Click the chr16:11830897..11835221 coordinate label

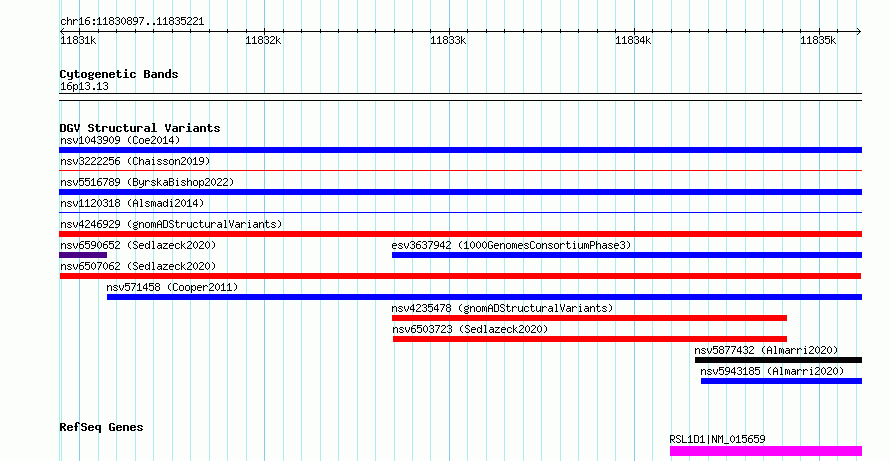point(132,22)
